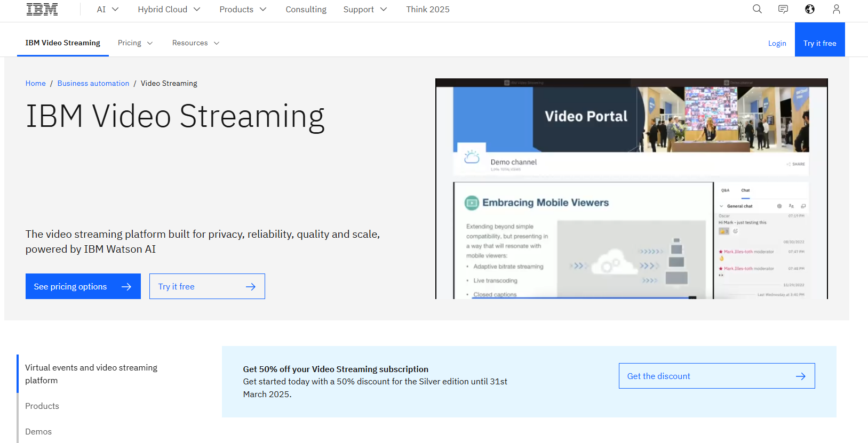Viewport: 868px width, 443px height.
Task: Click the solid blue Try it free header button
Action: 820,39
